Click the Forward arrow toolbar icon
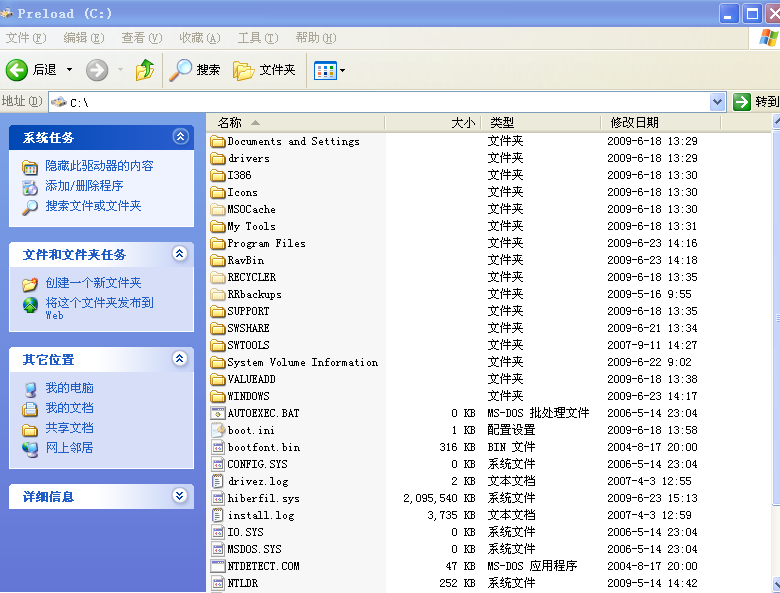780x593 pixels. [97, 69]
